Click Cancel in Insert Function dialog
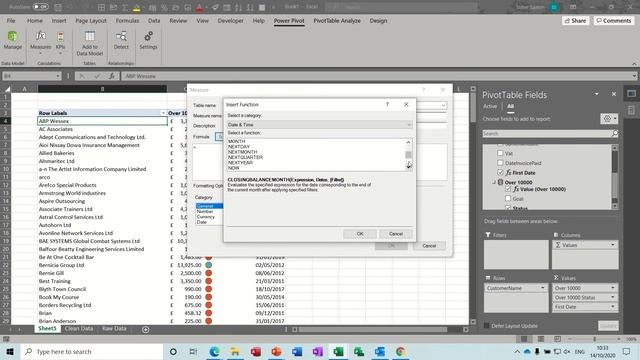 (396, 234)
